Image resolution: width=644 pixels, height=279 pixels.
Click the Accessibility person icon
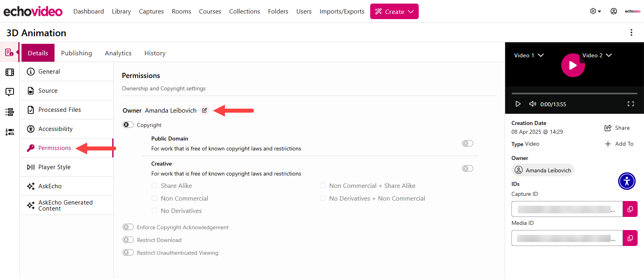point(31,129)
